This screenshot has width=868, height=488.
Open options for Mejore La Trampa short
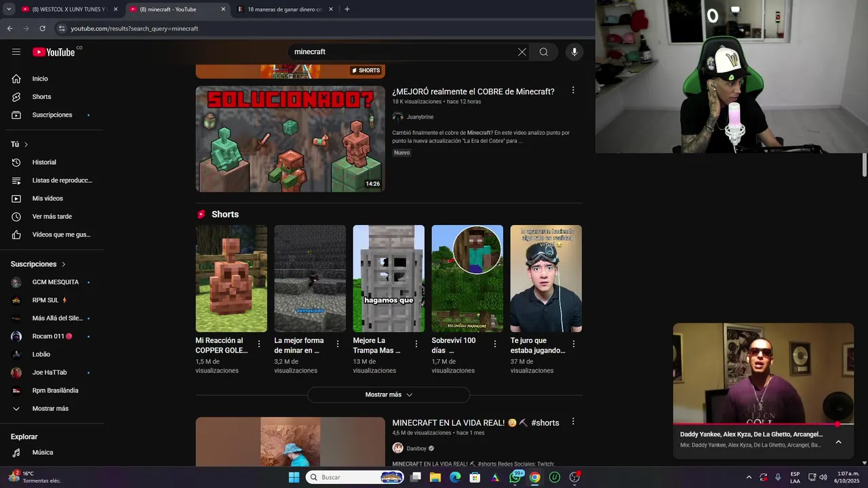[416, 344]
